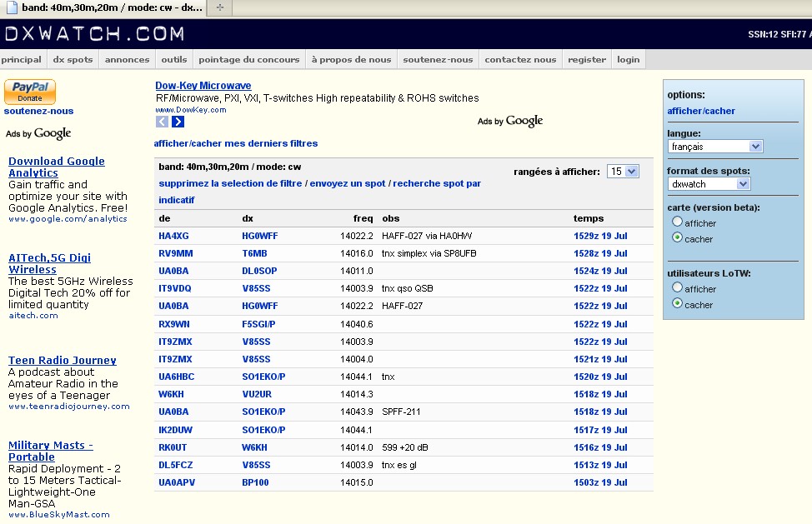Click the DXWATCH.COM logo
This screenshot has width=812, height=524.
[95, 33]
